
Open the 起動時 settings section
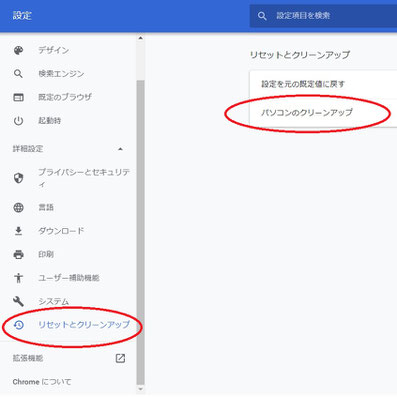point(50,121)
